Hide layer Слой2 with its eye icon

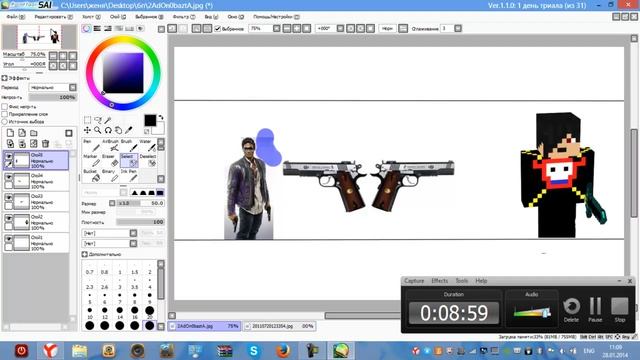coord(9,218)
